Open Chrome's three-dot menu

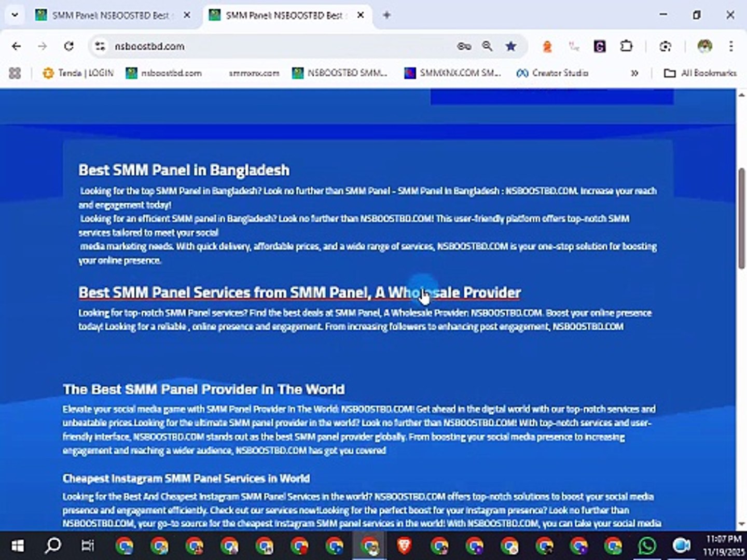click(731, 46)
